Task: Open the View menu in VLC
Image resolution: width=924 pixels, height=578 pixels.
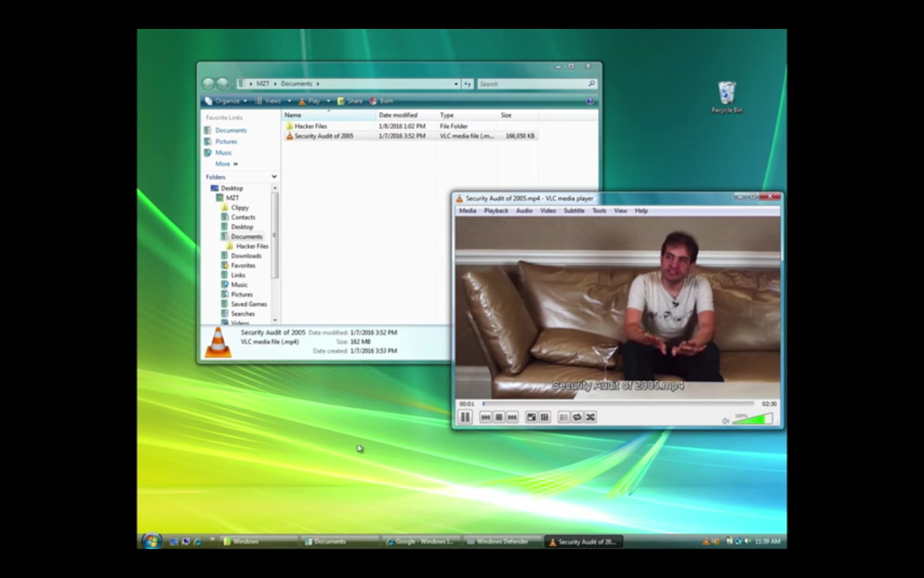Action: pyautogui.click(x=620, y=211)
